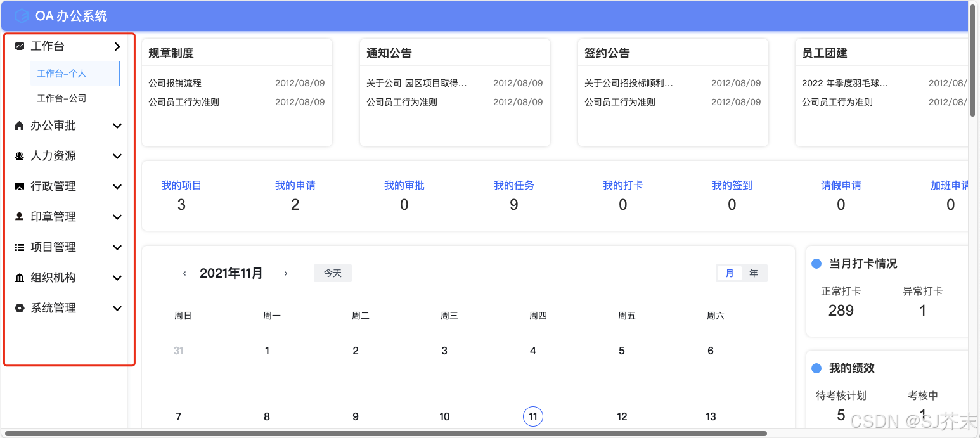Viewport: 980px width, 438px height.
Task: Select grayed calendar date 31
Action: click(x=178, y=351)
